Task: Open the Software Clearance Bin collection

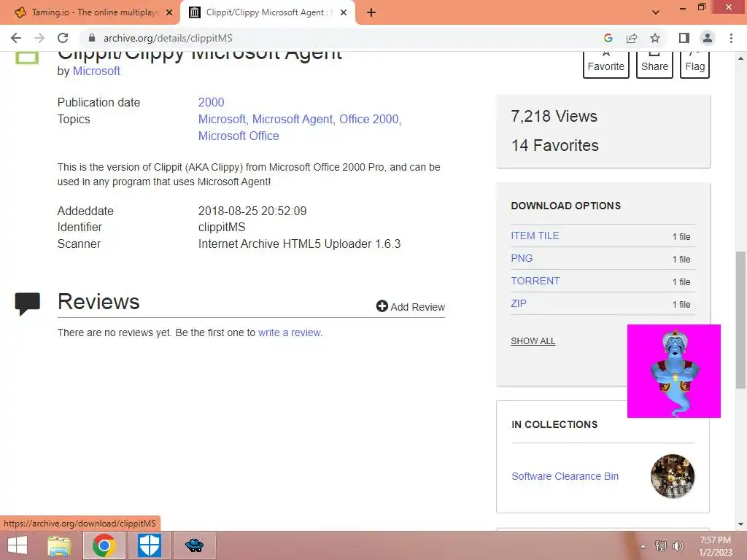Action: point(565,476)
